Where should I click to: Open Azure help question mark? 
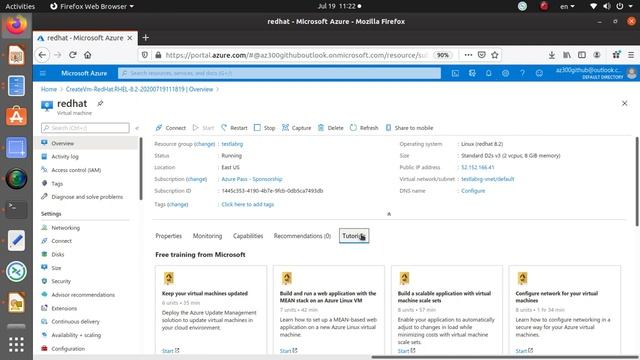(x=522, y=73)
